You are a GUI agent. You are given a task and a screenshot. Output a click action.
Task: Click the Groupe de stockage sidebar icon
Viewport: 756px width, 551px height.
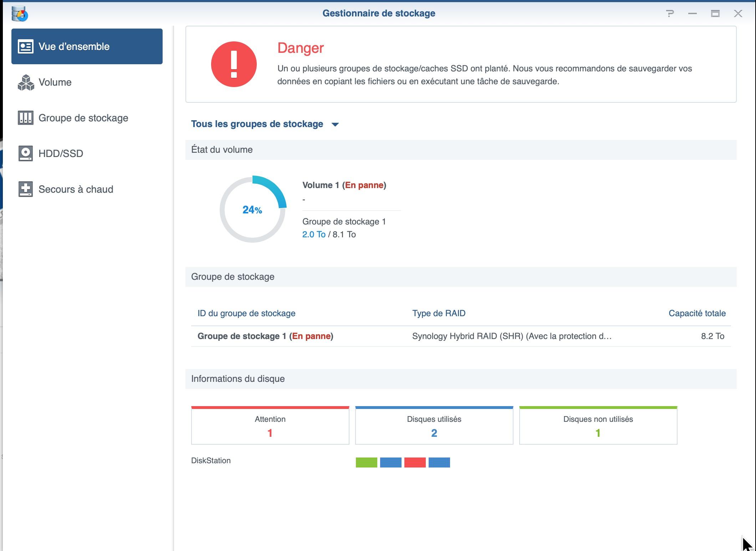26,118
